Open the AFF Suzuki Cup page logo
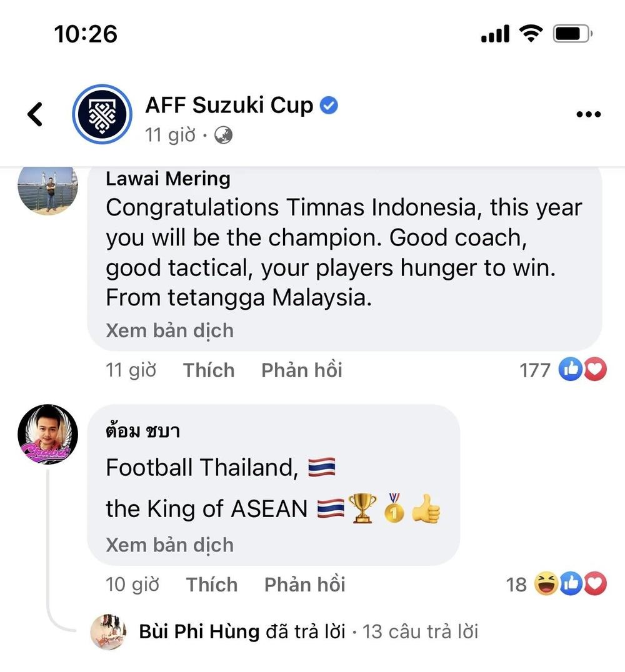The width and height of the screenshot is (625, 672). click(102, 114)
